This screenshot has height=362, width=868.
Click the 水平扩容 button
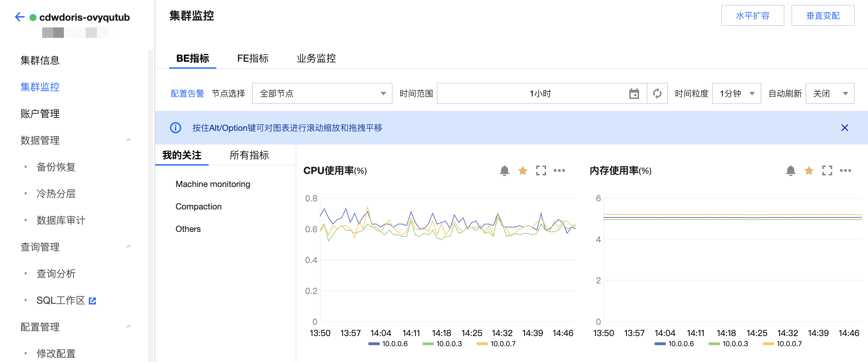(x=752, y=16)
